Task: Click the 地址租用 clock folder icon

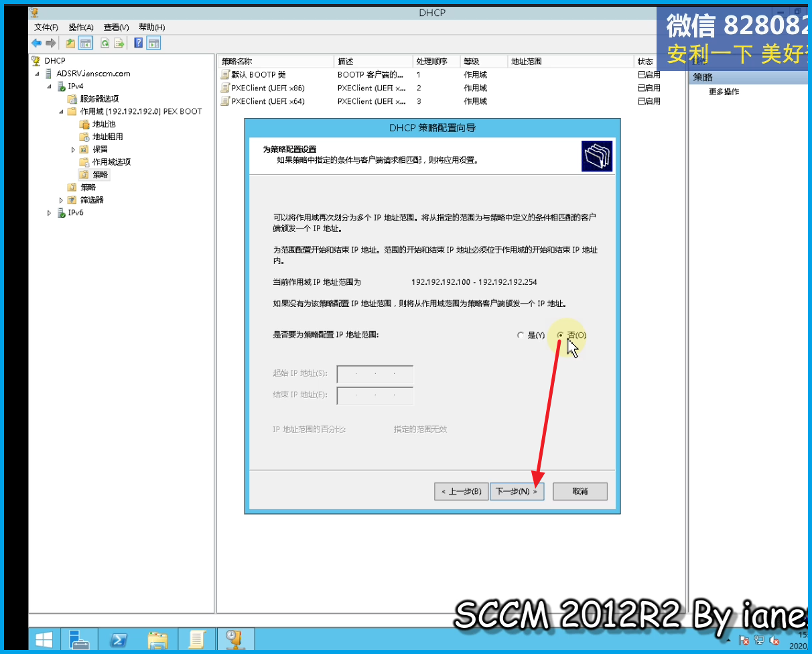Action: [x=84, y=137]
